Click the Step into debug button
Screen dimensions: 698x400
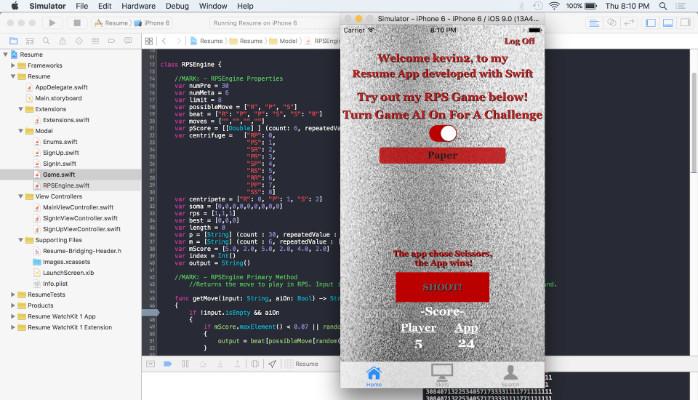(220, 364)
